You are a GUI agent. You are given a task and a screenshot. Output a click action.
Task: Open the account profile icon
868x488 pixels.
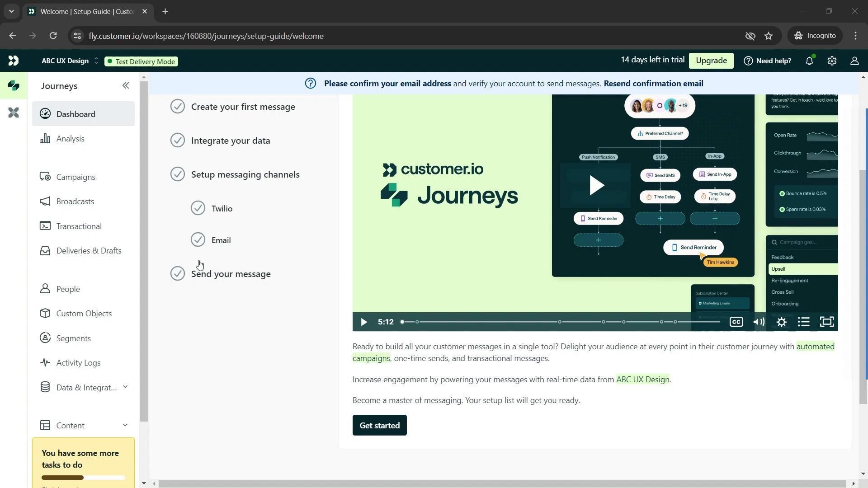(854, 61)
